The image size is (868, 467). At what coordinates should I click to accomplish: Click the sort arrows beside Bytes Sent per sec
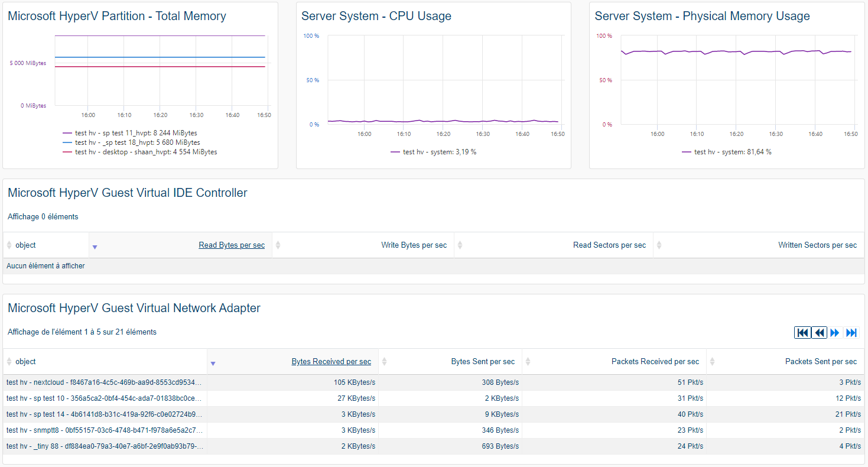384,361
